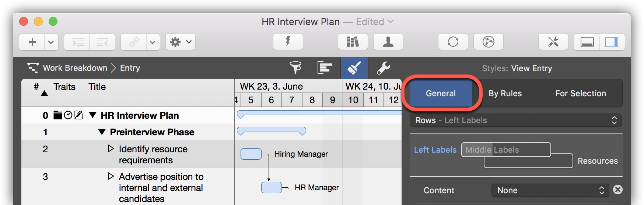Switch to the For Selection tab
Viewport: 644px width, 205px height.
[580, 93]
